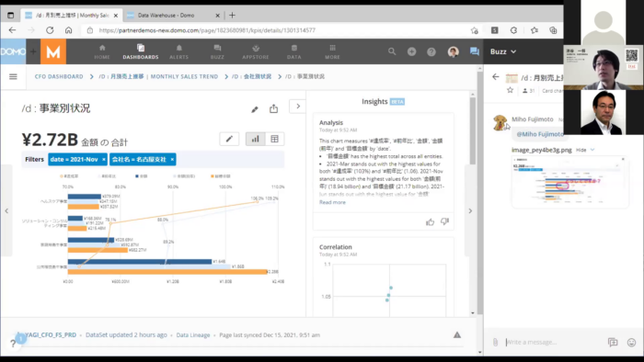The width and height of the screenshot is (644, 362).
Task: Open Domo help question icon
Action: coord(431,51)
